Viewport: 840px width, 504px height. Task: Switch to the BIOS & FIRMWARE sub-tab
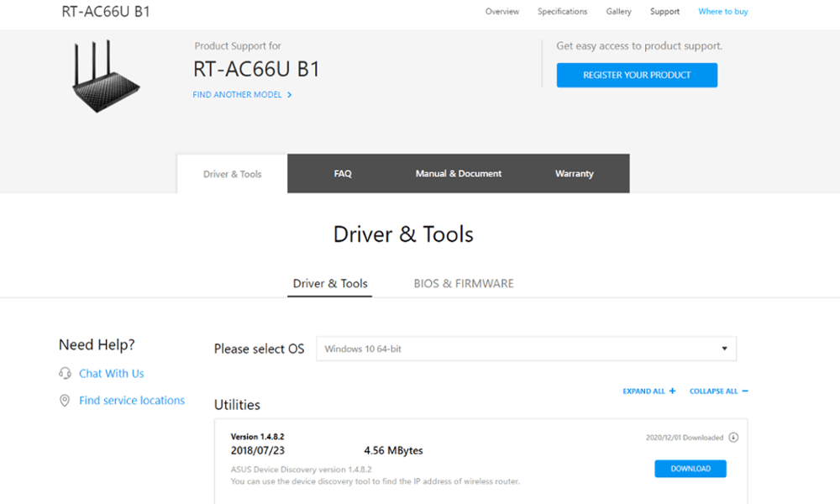point(464,283)
